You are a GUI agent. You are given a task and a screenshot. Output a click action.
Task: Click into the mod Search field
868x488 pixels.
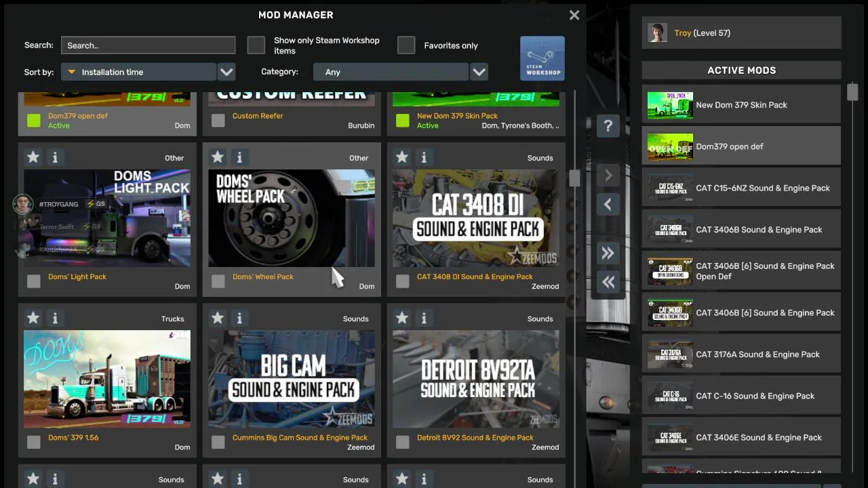click(x=148, y=45)
